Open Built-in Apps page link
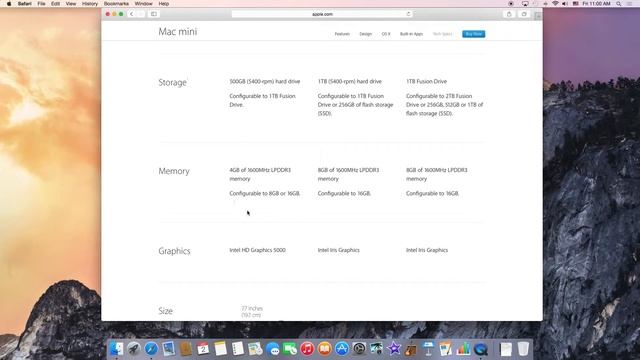This screenshot has width=640, height=360. pos(411,34)
